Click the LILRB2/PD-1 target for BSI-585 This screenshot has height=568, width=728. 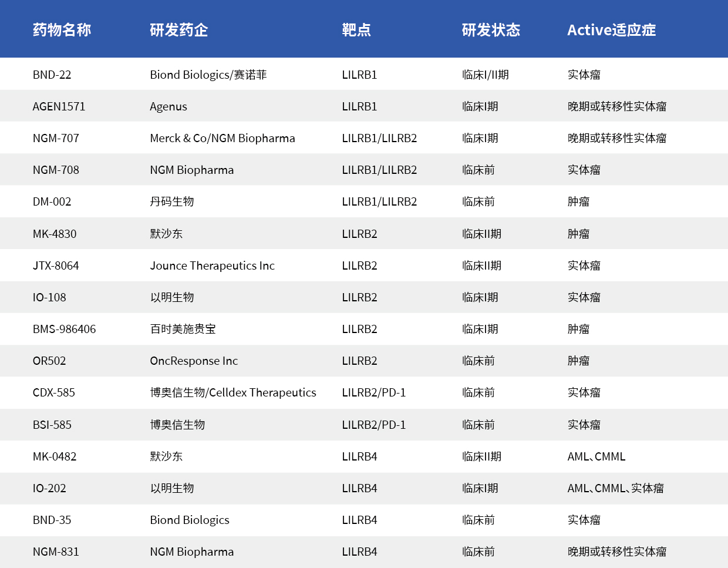373,425
